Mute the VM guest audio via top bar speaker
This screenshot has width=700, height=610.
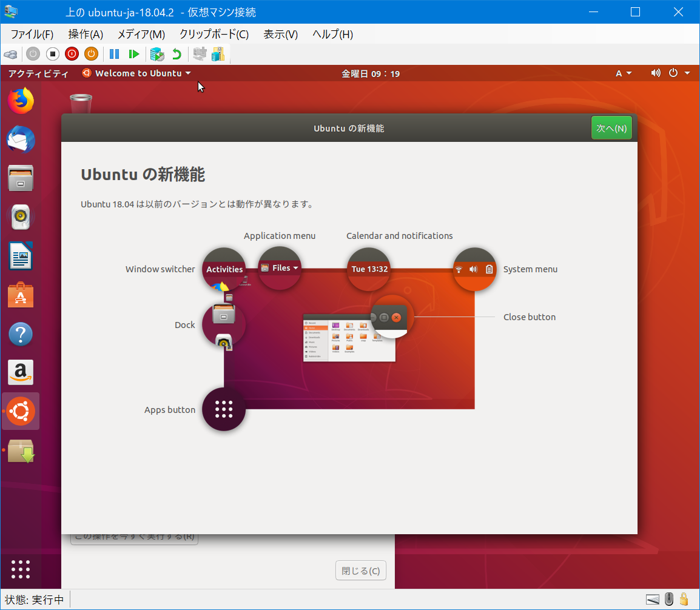(x=655, y=73)
